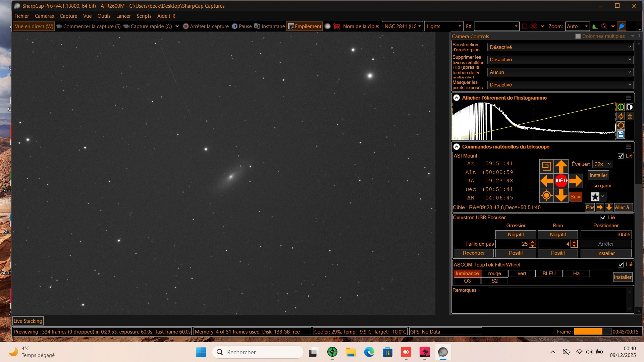Click 'Arrêter la capture' button
Image resolution: width=644 pixels, height=362 pixels.
(x=206, y=26)
